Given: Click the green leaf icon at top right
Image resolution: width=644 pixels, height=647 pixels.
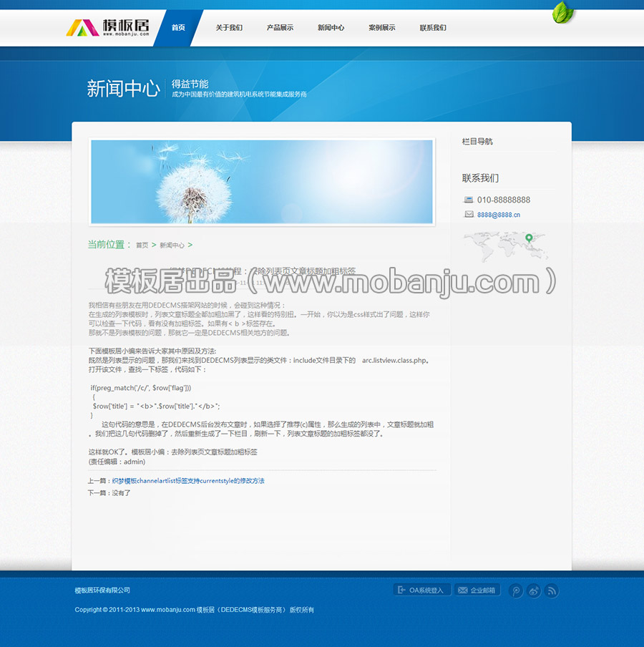Looking at the screenshot, I should click(563, 12).
